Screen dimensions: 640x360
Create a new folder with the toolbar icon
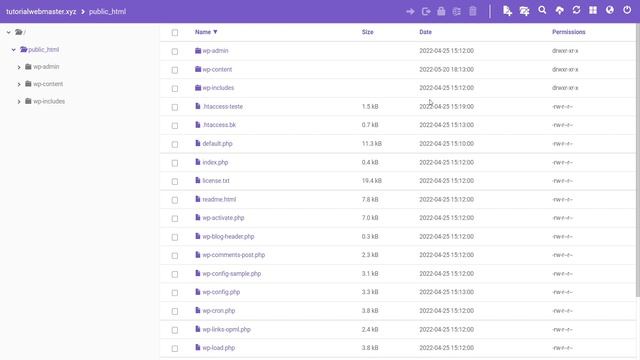tap(524, 11)
